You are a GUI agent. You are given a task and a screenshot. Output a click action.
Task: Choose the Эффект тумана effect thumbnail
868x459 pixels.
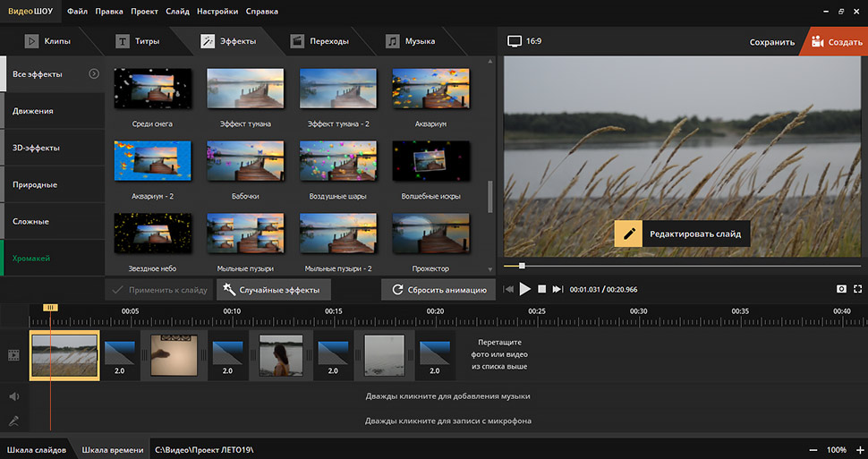pos(245,89)
